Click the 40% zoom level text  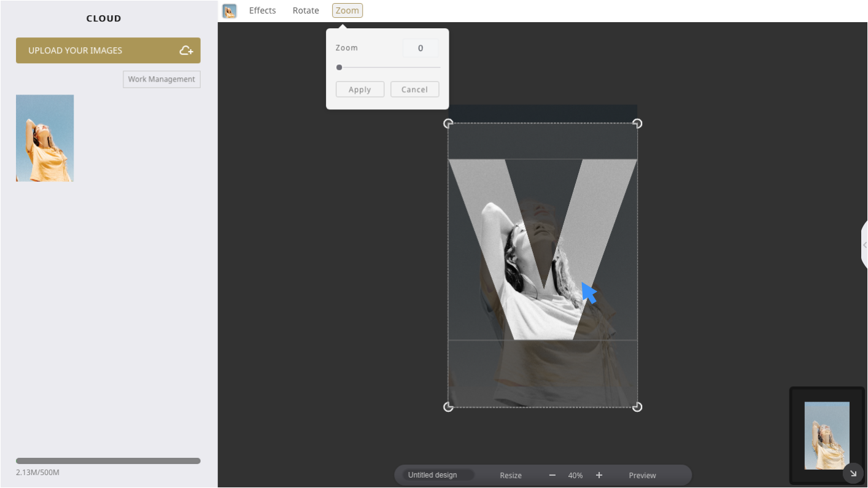(575, 476)
